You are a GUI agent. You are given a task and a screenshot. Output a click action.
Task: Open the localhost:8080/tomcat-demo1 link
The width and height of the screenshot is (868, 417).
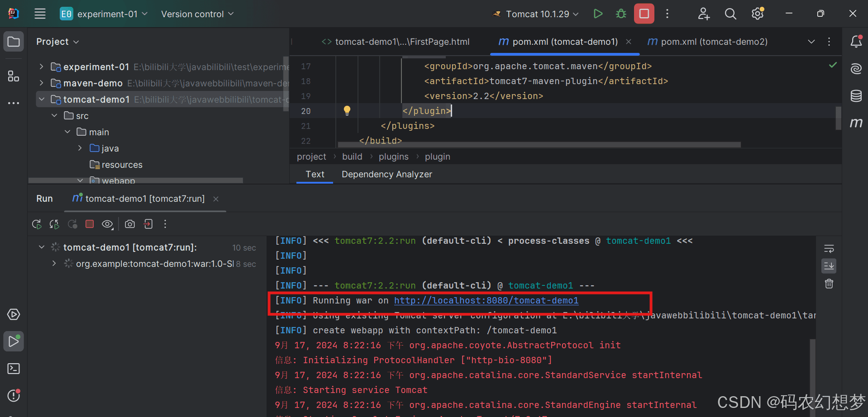click(x=486, y=300)
